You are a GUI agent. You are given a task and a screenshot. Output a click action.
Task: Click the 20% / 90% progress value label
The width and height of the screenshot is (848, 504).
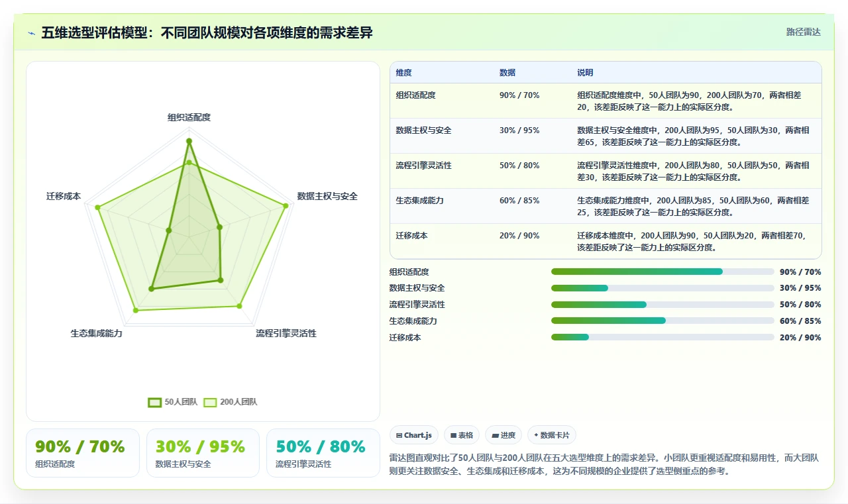click(800, 338)
